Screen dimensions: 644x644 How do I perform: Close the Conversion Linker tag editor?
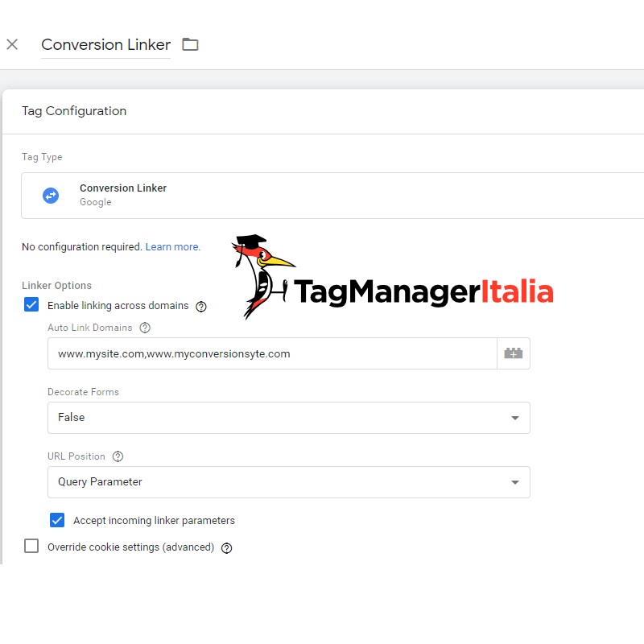(12, 44)
